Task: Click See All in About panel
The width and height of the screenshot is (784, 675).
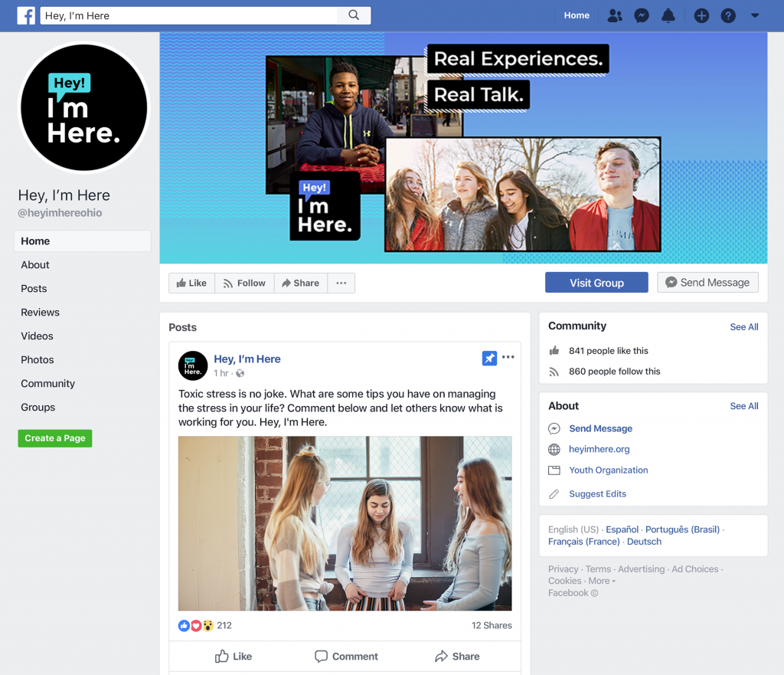Action: (x=744, y=406)
